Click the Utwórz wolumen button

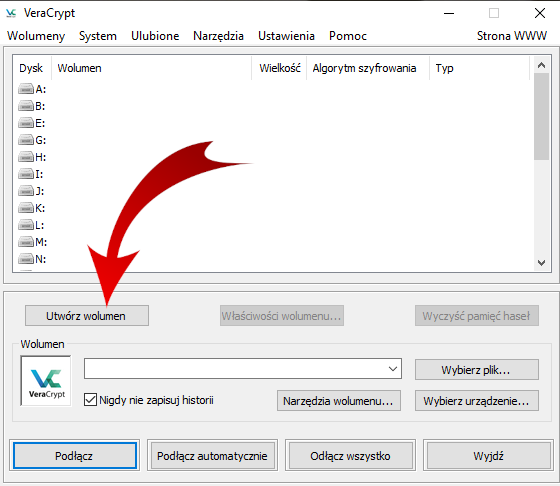(87, 316)
